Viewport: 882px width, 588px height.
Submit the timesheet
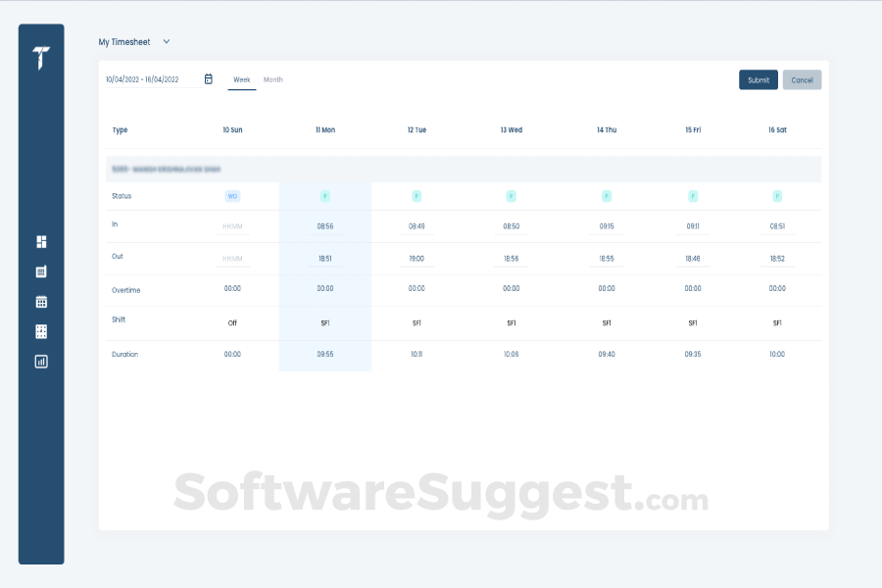759,80
